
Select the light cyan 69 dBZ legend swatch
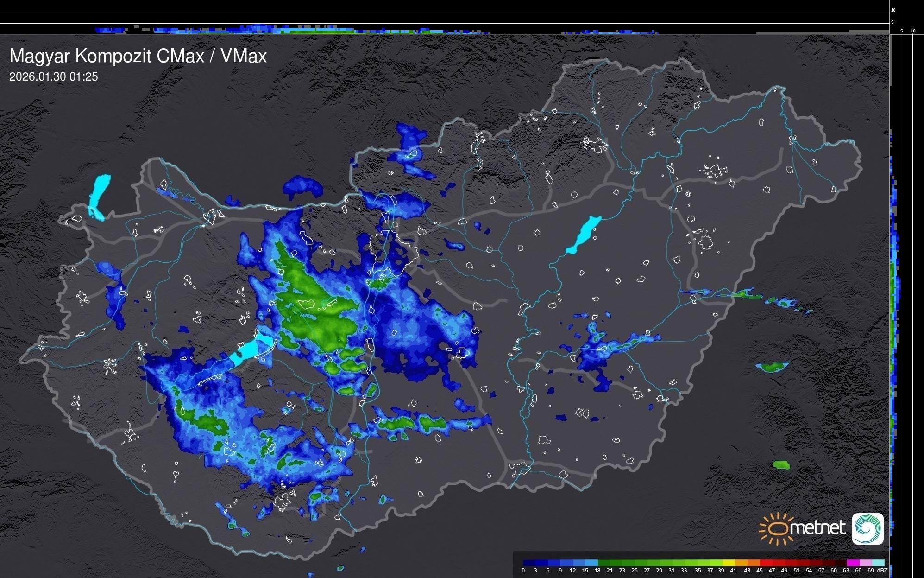point(878,563)
